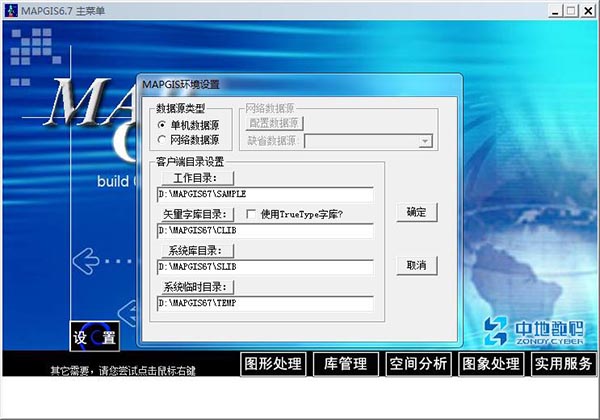Screen dimensions: 600x420
Task: Click the 设置 settings icon
Action: point(95,337)
